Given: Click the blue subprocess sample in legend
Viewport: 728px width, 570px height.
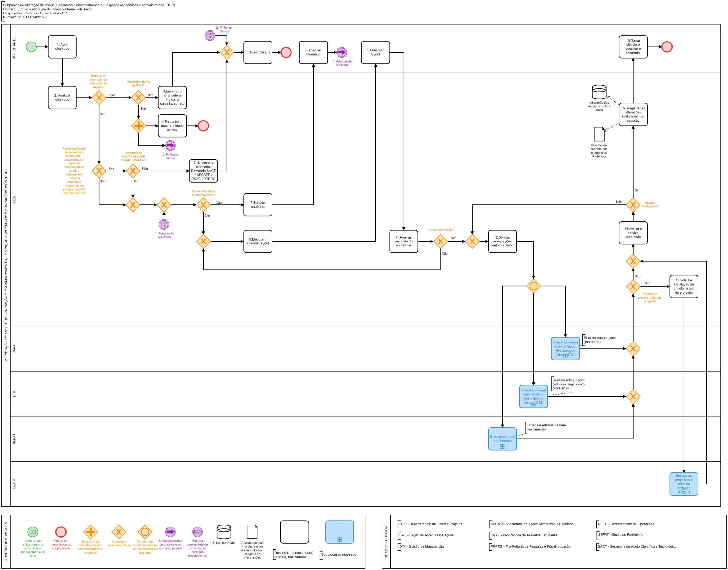Looking at the screenshot, I should click(x=340, y=532).
